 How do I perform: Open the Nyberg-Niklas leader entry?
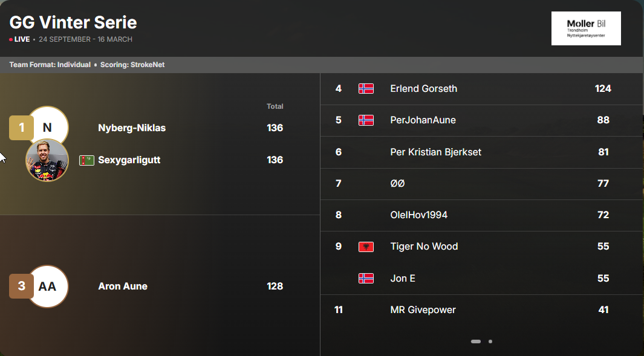pyautogui.click(x=132, y=128)
